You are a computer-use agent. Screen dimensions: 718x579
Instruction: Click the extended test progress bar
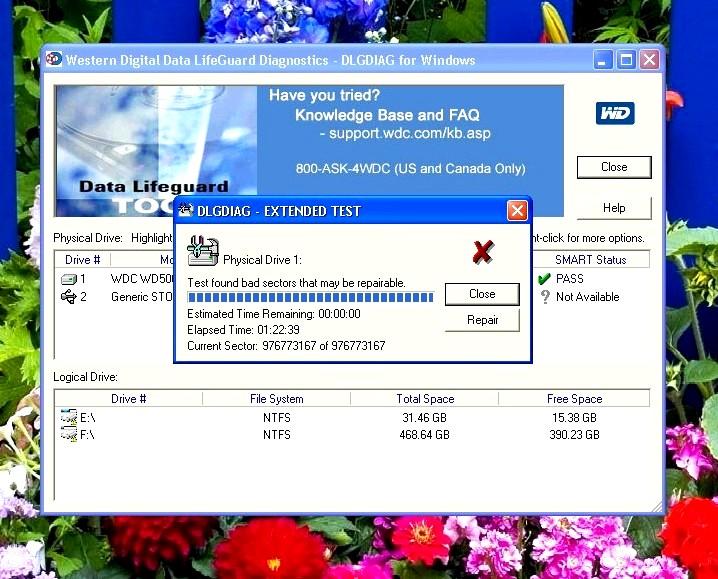(310, 298)
